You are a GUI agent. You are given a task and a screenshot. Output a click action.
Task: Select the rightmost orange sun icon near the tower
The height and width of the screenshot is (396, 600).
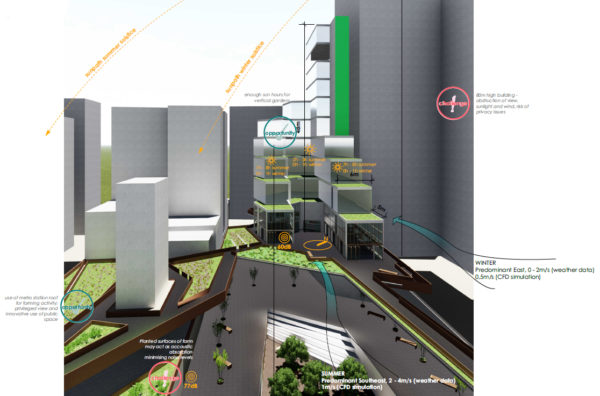(x=337, y=167)
